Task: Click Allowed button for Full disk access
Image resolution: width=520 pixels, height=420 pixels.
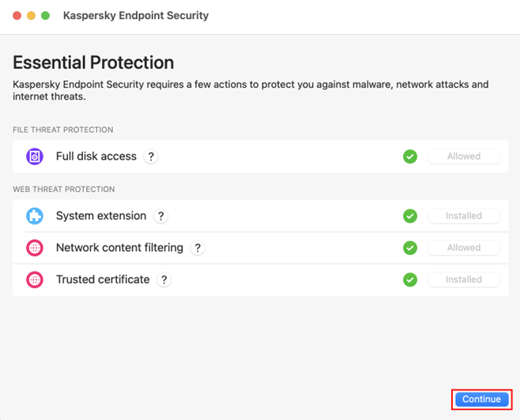Action: click(x=464, y=156)
